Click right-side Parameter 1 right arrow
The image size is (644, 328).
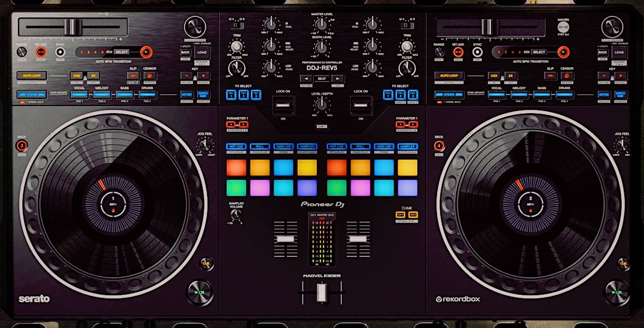(412, 124)
